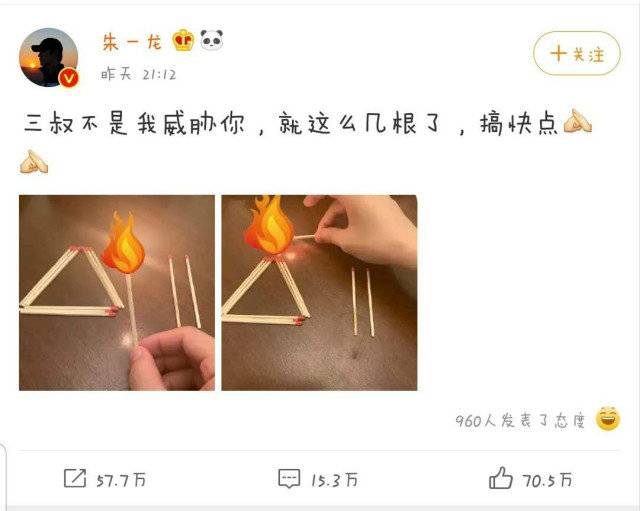640x511 pixels.
Task: Open the 朱一龙 username link
Action: point(132,42)
